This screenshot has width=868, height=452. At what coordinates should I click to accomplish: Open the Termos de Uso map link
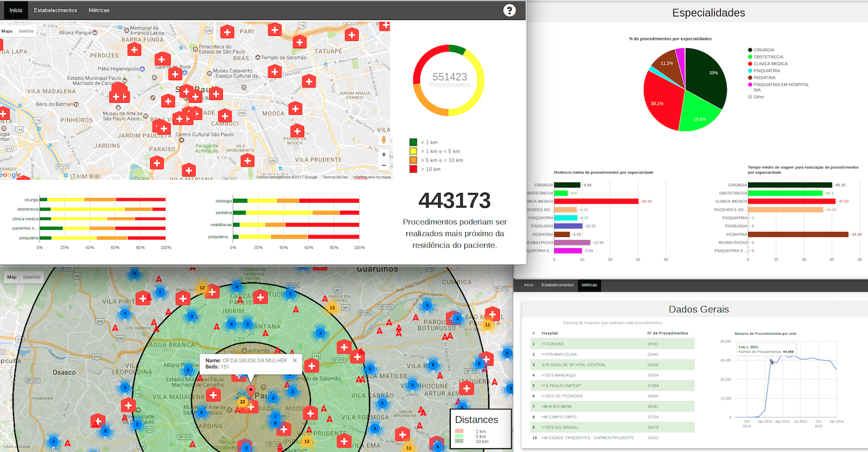[x=335, y=177]
